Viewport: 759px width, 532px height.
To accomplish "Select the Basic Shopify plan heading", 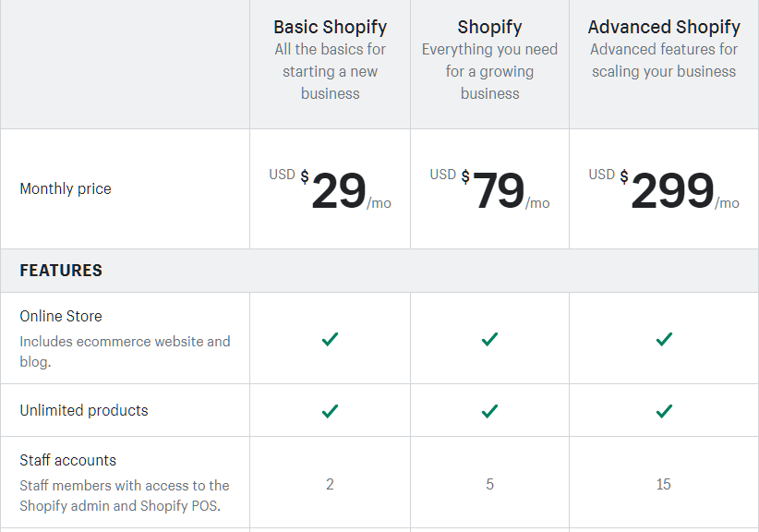I will tap(331, 27).
